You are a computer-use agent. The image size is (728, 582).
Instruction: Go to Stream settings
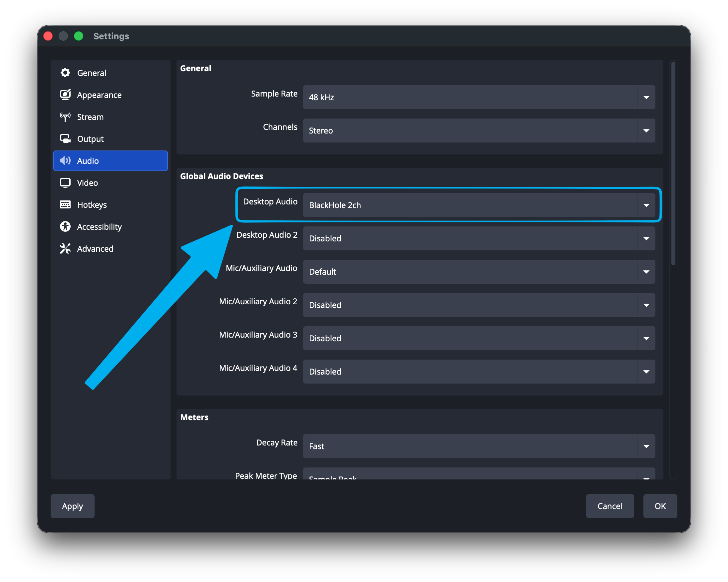111,117
